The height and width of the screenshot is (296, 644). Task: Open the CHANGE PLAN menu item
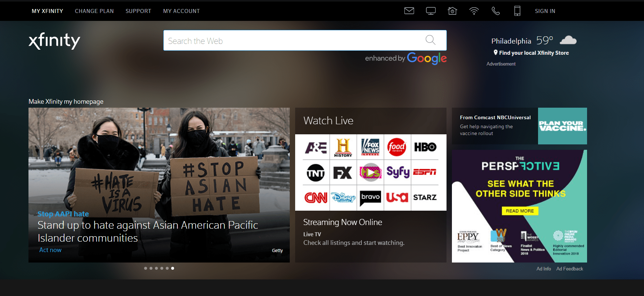click(94, 11)
